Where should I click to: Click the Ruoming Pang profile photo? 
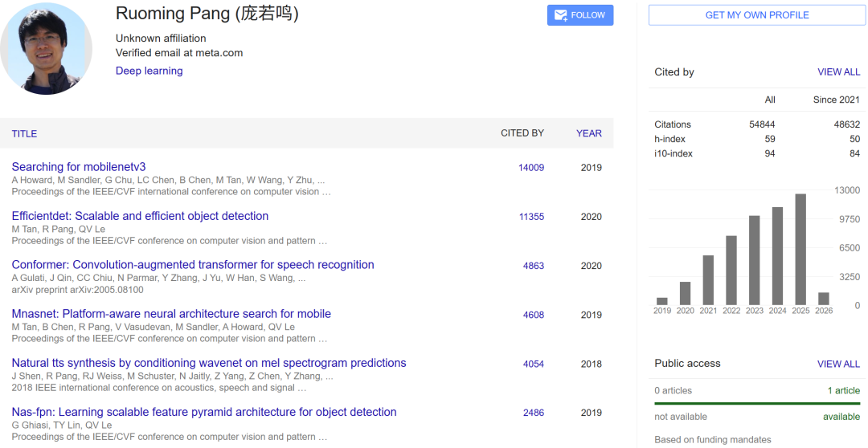pyautogui.click(x=46, y=48)
